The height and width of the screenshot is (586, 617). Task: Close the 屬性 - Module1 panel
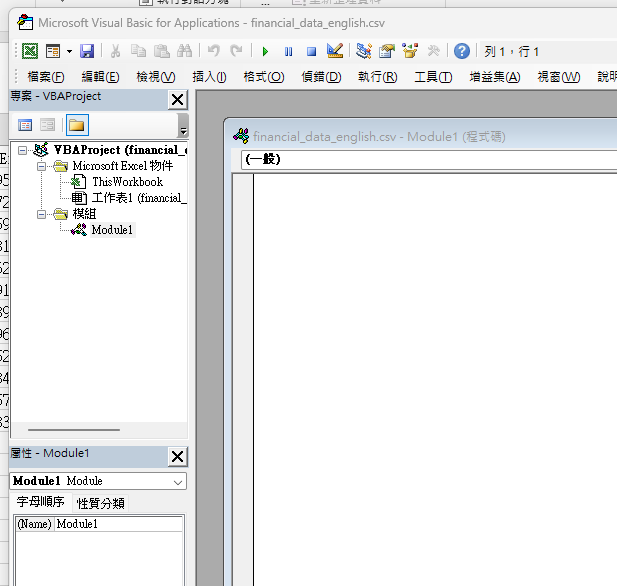177,457
